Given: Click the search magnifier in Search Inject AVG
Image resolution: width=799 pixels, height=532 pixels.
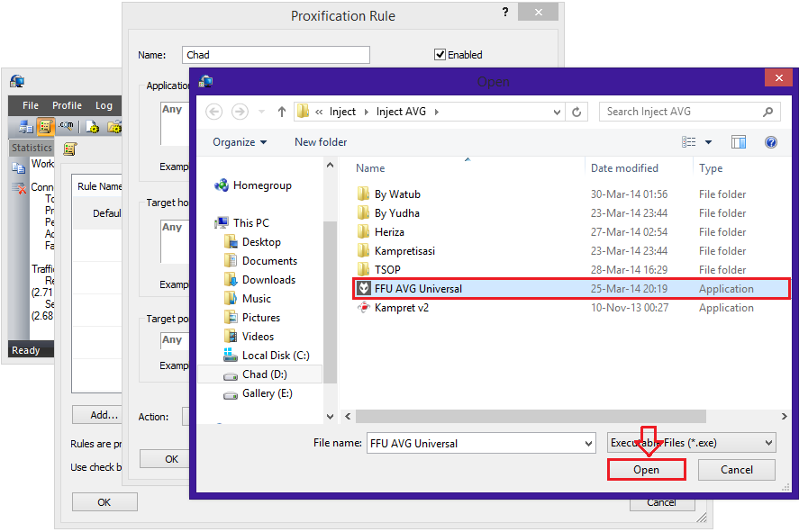Looking at the screenshot, I should pos(767,112).
